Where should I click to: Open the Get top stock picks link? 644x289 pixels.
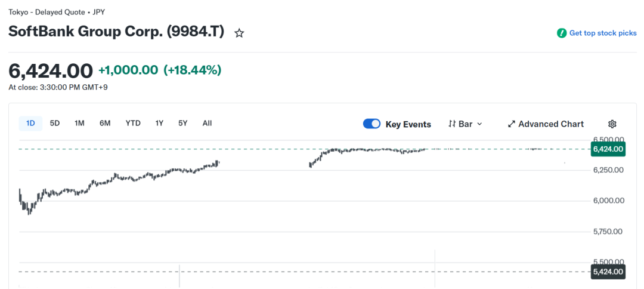(x=602, y=33)
